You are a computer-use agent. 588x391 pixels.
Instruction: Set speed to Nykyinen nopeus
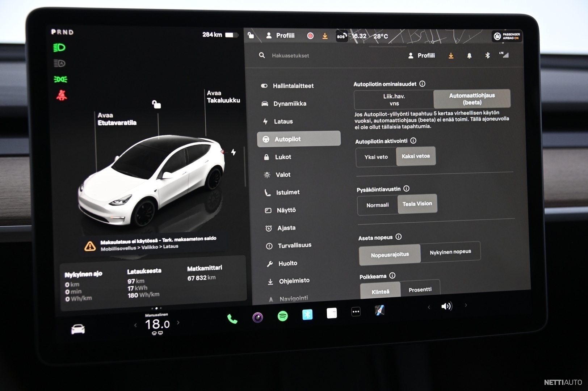[x=450, y=252]
